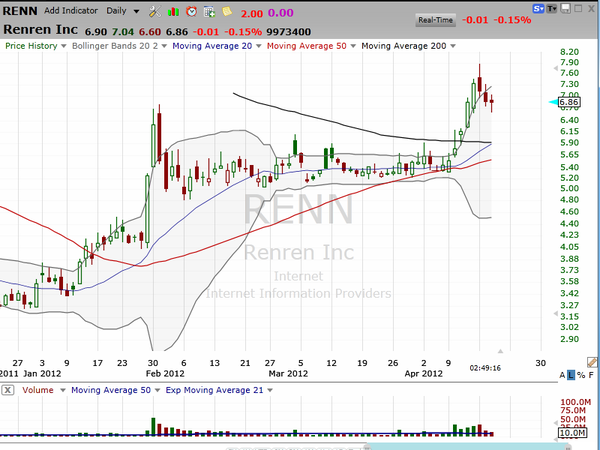Viewport: 600px width, 450px height.
Task: Click the add-to-watchlist grid icon
Action: pos(209,12)
